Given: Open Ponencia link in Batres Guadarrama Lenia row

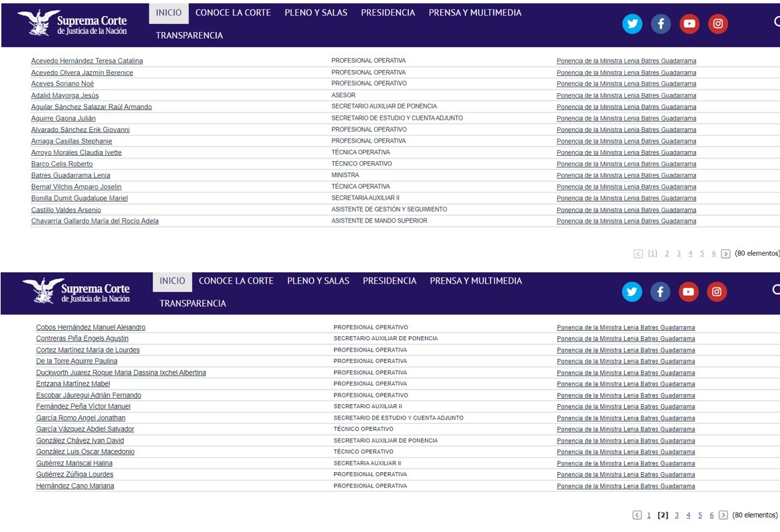Looking at the screenshot, I should pyautogui.click(x=626, y=176).
